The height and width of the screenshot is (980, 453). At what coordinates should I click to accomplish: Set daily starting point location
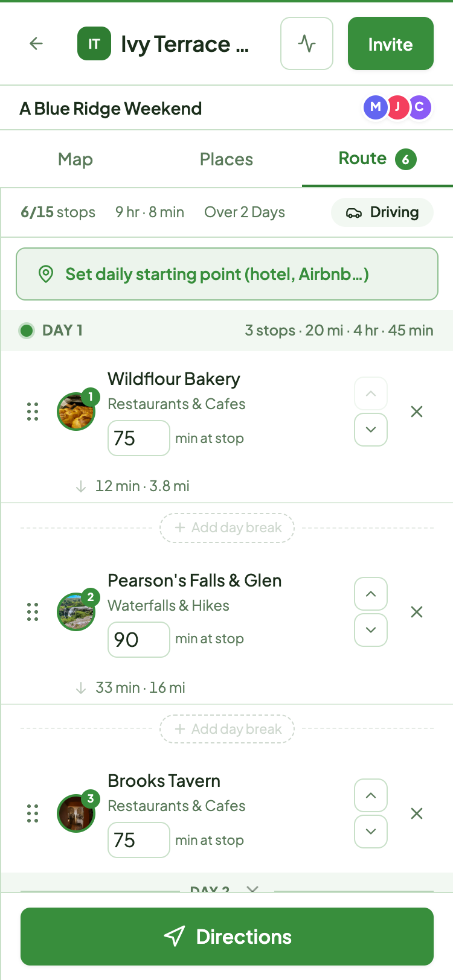[x=227, y=274]
